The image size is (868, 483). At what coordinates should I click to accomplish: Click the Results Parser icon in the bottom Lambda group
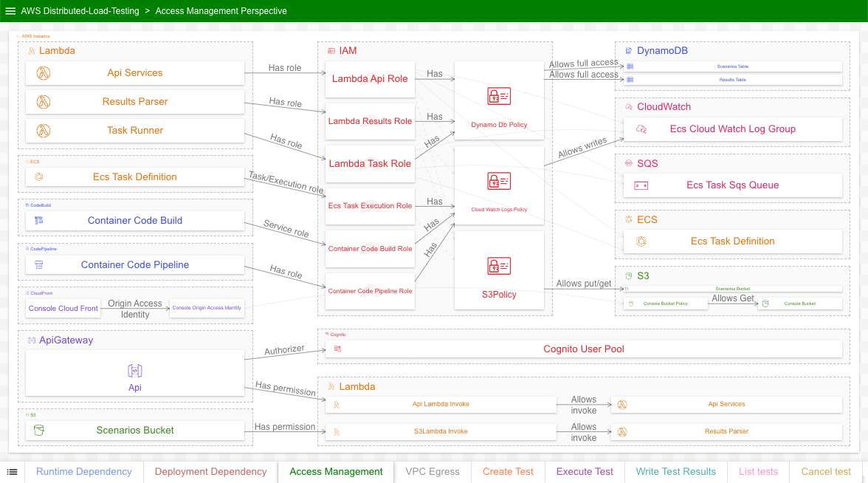622,432
